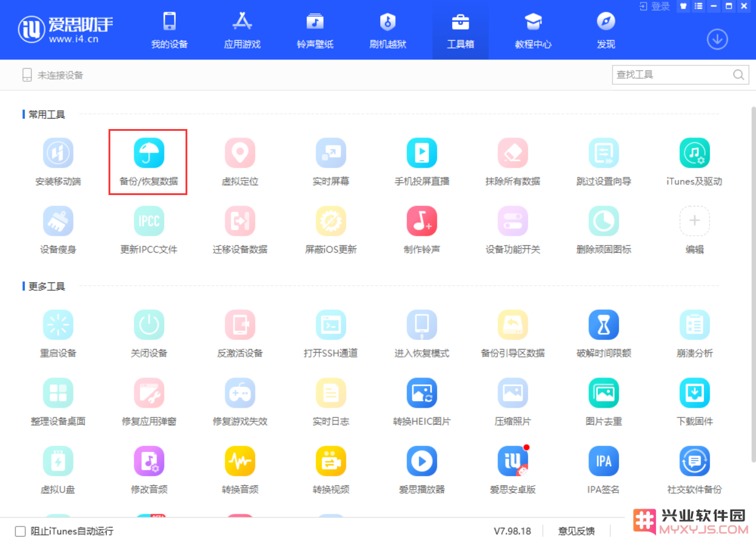Open the 跳过设置向导 tool
Image resolution: width=756 pixels, height=544 pixels.
[604, 162]
